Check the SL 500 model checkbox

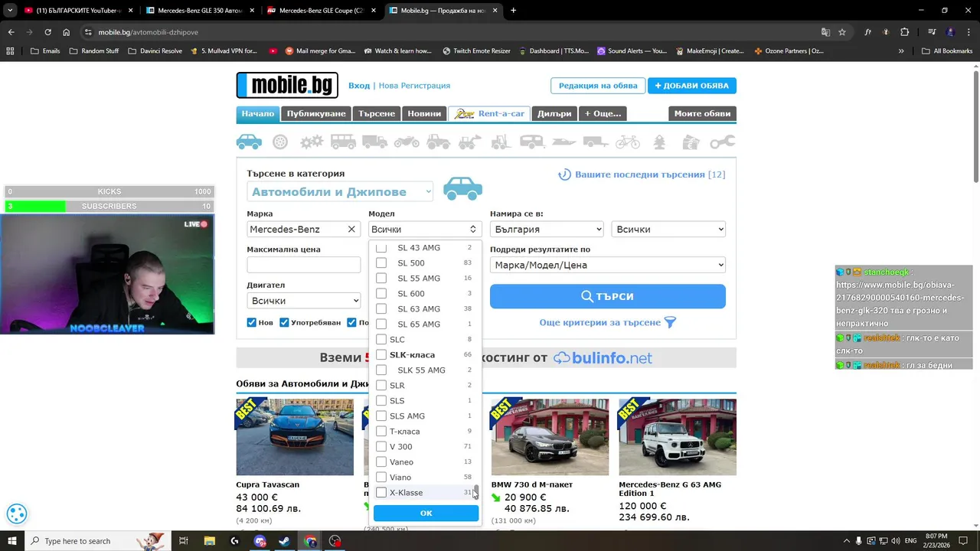coord(381,262)
